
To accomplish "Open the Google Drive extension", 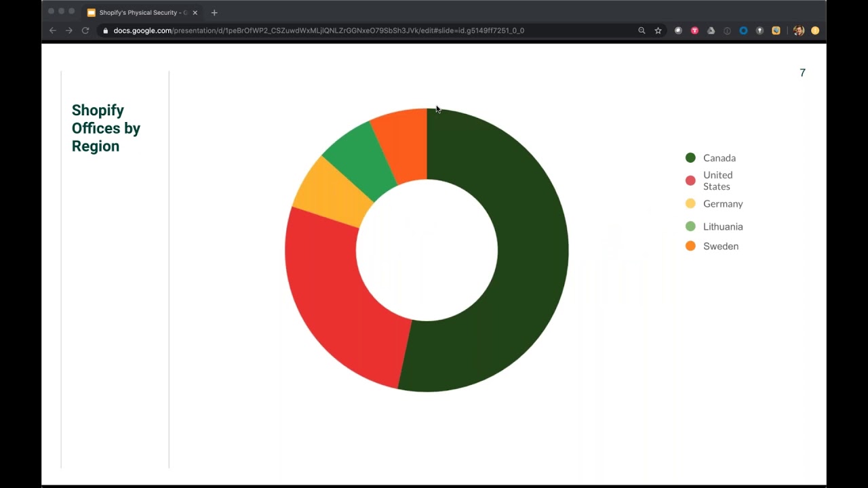I will coord(711,30).
